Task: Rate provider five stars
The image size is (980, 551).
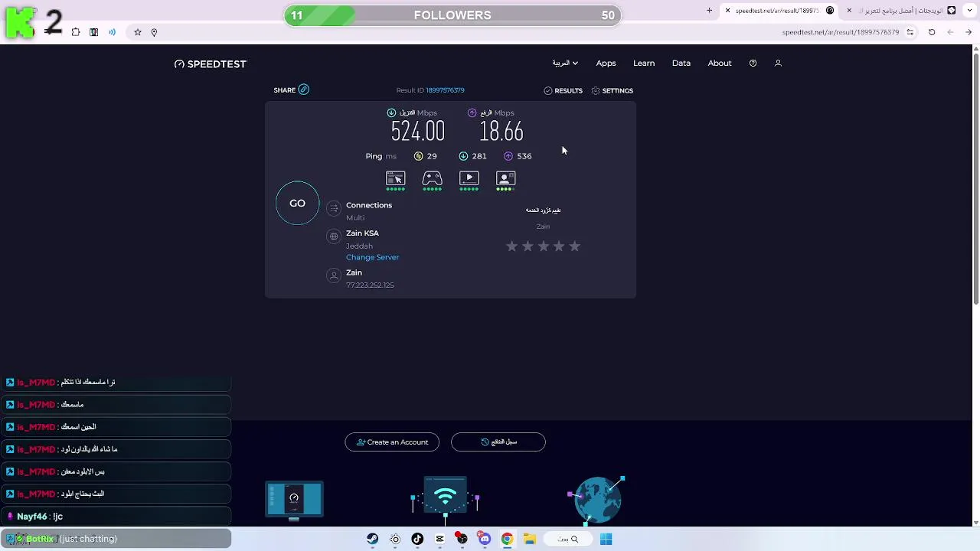Action: coord(574,246)
